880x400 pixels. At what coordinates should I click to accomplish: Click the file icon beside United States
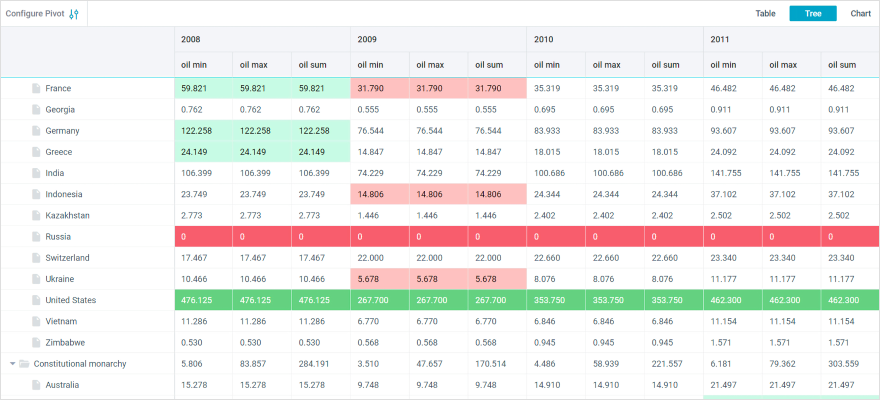(36, 300)
